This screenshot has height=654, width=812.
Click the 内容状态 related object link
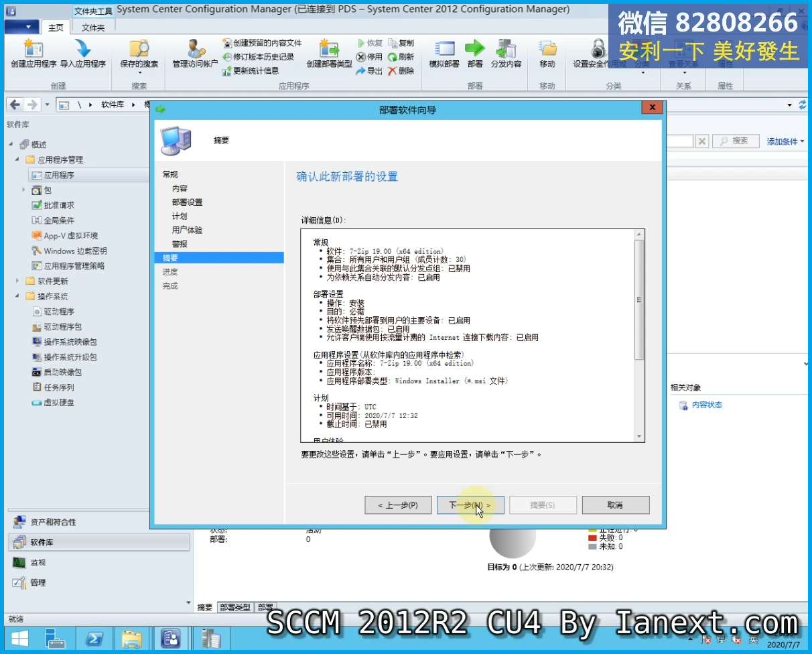click(707, 405)
